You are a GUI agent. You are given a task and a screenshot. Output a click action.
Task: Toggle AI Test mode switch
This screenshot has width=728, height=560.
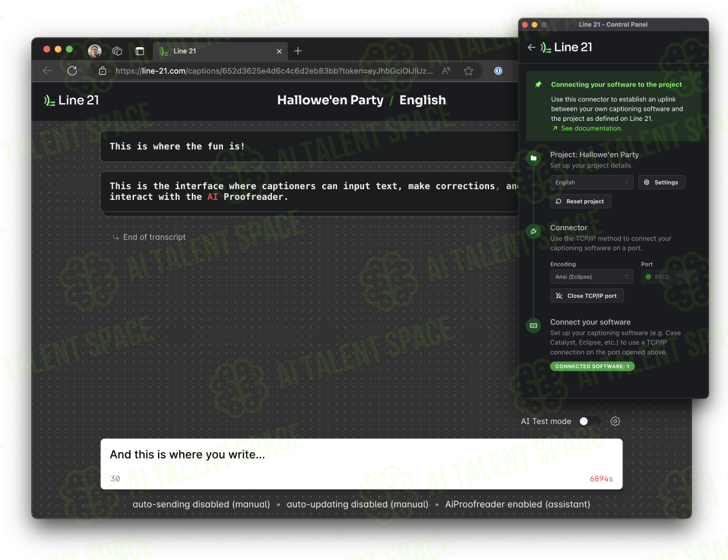coord(590,421)
